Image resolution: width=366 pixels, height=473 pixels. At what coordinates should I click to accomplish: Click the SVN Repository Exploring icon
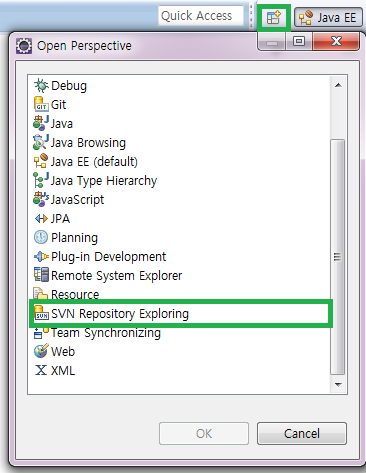coord(41,313)
